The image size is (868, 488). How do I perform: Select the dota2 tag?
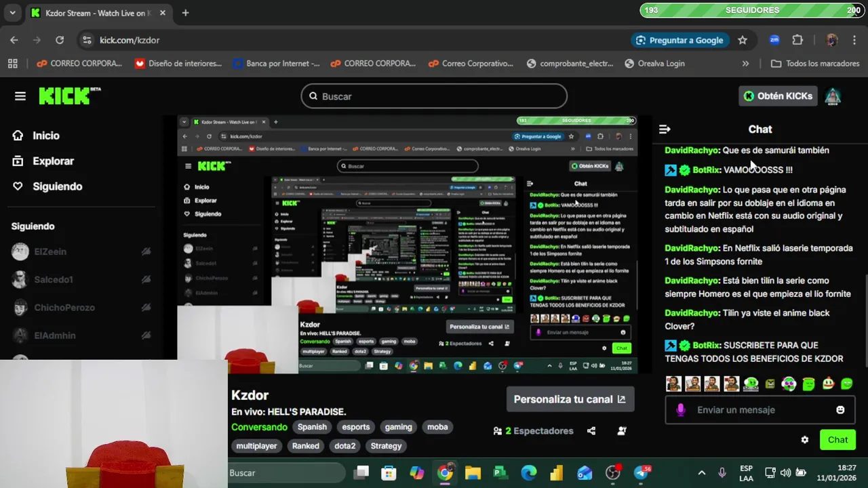(x=345, y=446)
